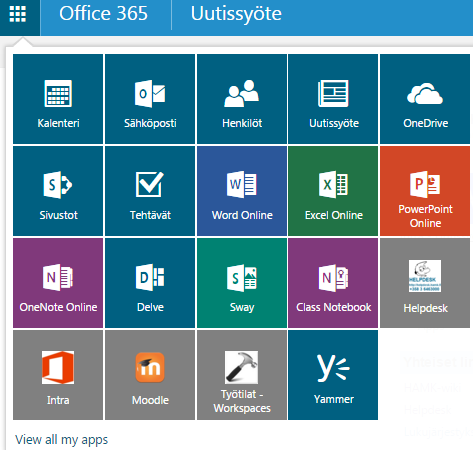
Task: Open the Sähköposti Outlook mail tile
Action: pos(150,99)
